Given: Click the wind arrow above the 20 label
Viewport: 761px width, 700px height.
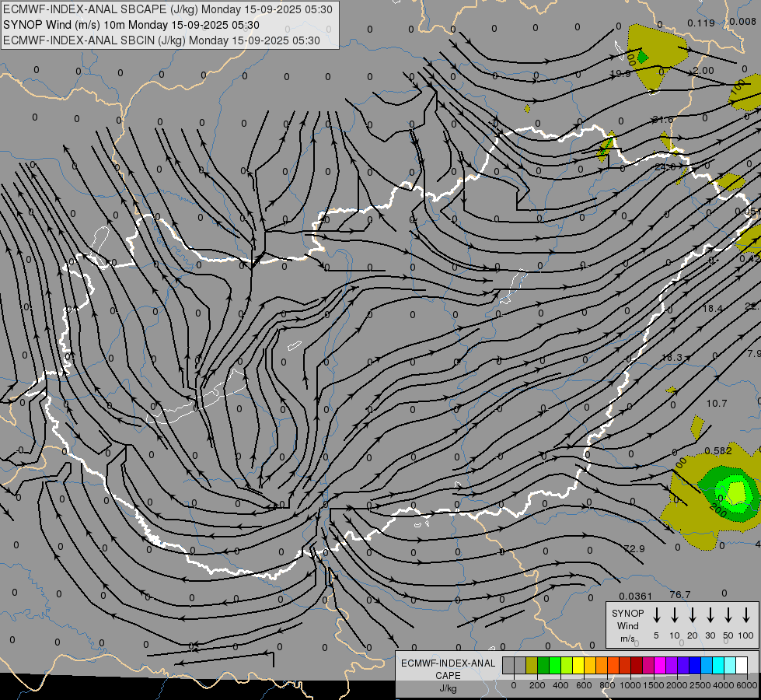Looking at the screenshot, I should pyautogui.click(x=693, y=615).
